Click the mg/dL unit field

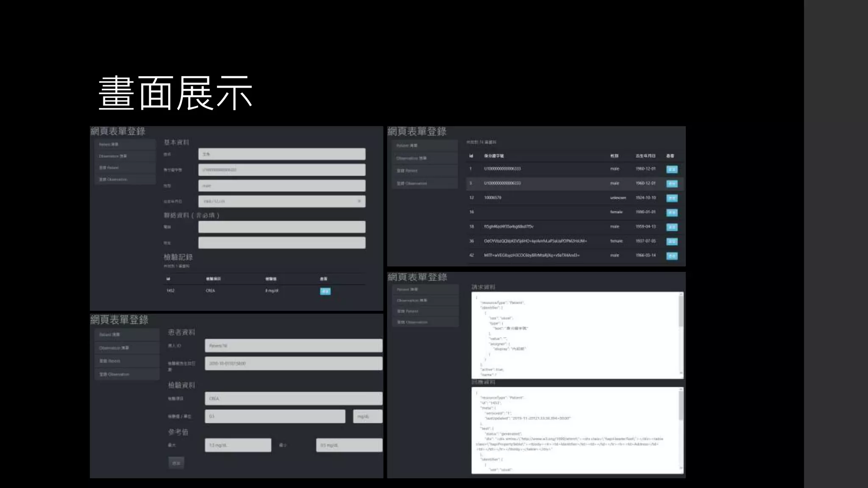[367, 416]
